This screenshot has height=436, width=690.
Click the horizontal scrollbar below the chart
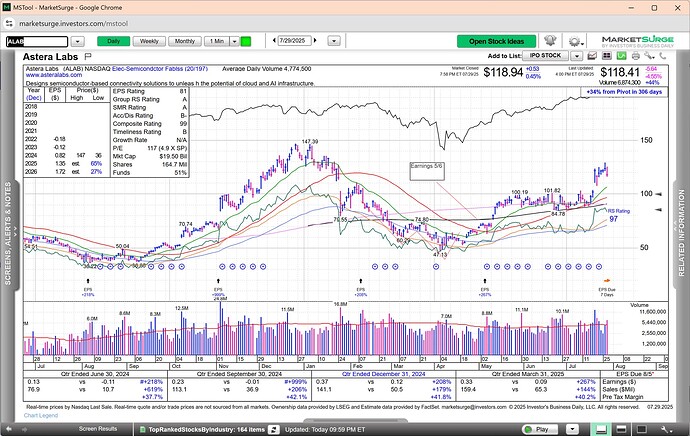pyautogui.click(x=355, y=421)
